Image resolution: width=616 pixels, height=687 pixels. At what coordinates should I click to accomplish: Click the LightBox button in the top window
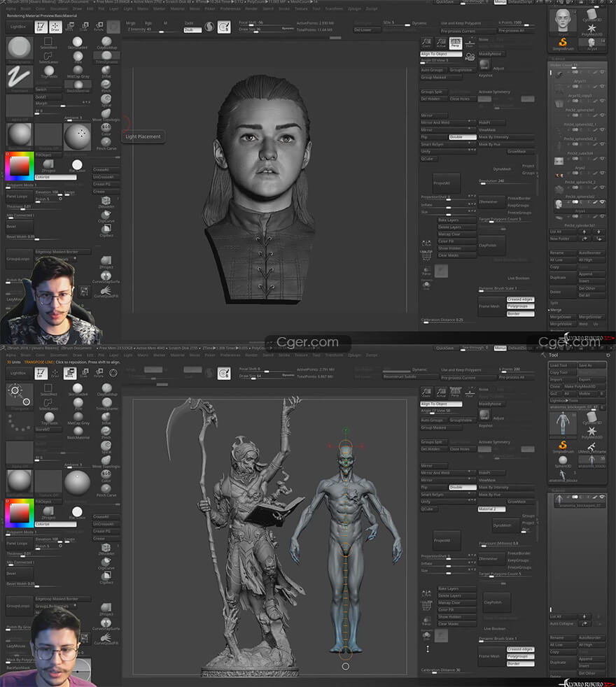[x=18, y=27]
